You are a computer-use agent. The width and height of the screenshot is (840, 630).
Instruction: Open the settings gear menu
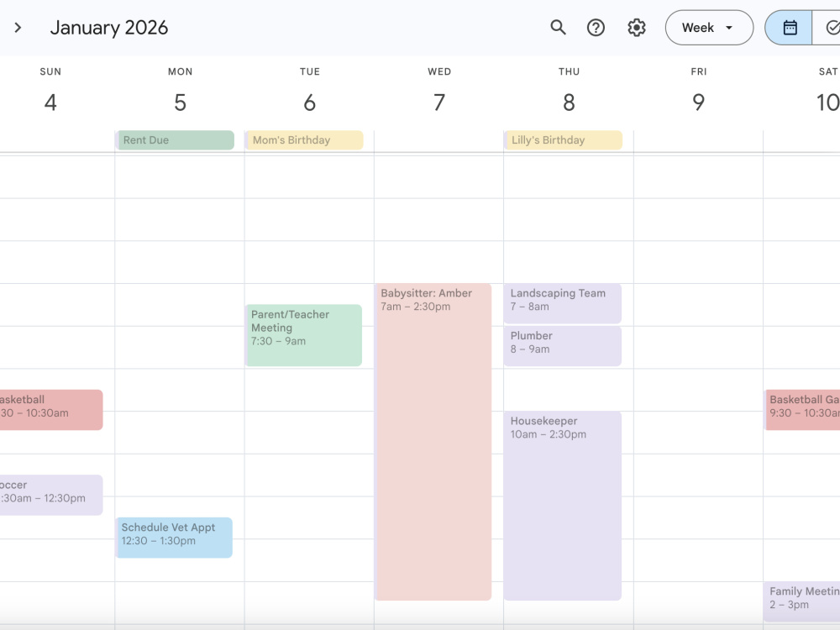(x=637, y=28)
